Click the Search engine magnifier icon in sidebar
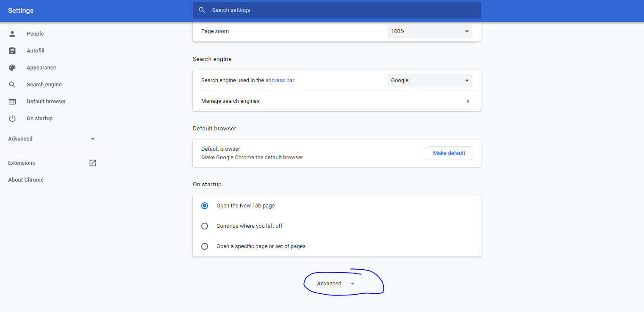This screenshot has height=312, width=644. click(12, 85)
